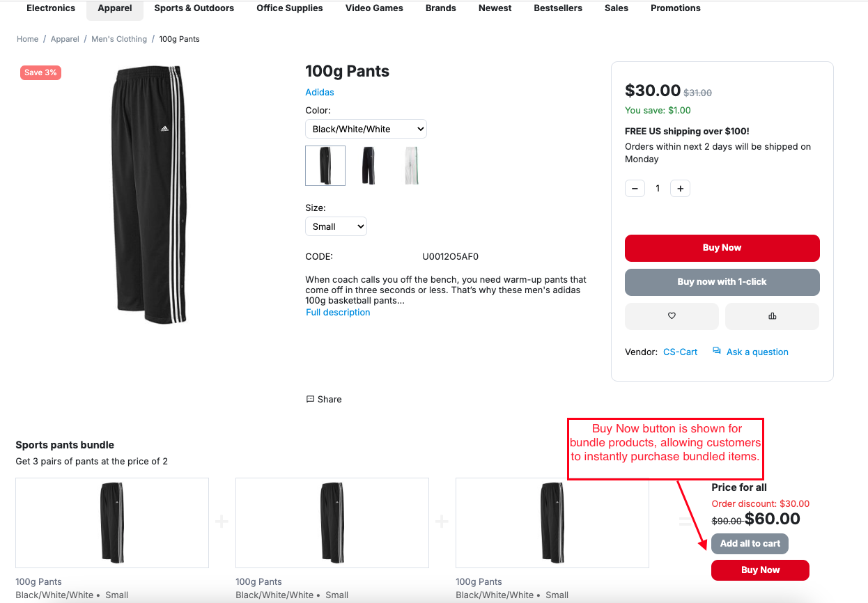Click Buy now with 1-click button
Image resolution: width=868 pixels, height=603 pixels.
[x=722, y=282]
